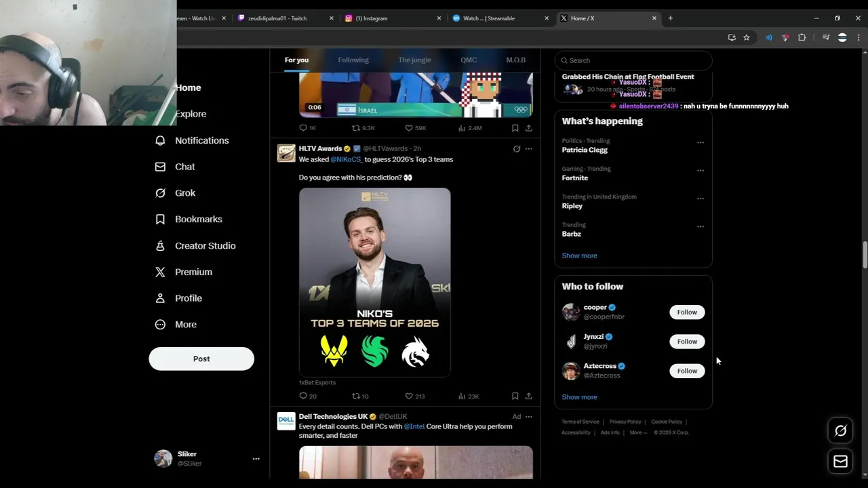Follow Aztecross
This screenshot has width=868, height=488.
tap(687, 371)
